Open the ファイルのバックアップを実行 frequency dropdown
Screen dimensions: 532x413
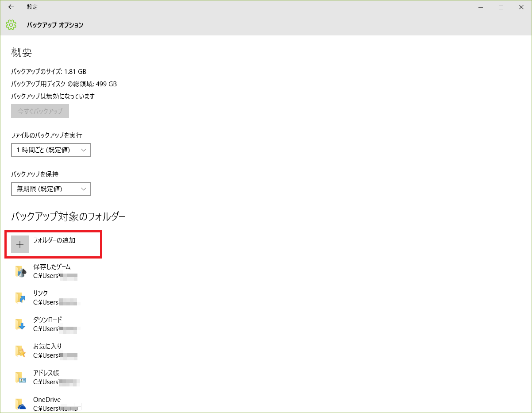click(51, 150)
